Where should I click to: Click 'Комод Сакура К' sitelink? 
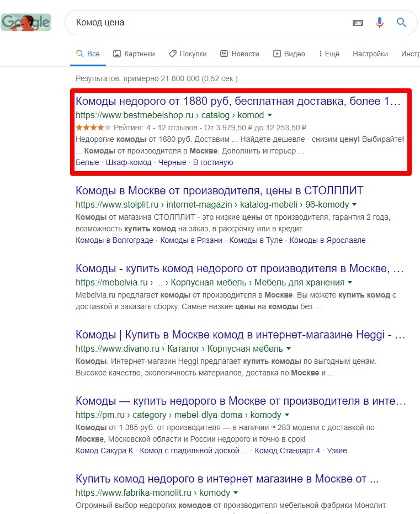[104, 451]
